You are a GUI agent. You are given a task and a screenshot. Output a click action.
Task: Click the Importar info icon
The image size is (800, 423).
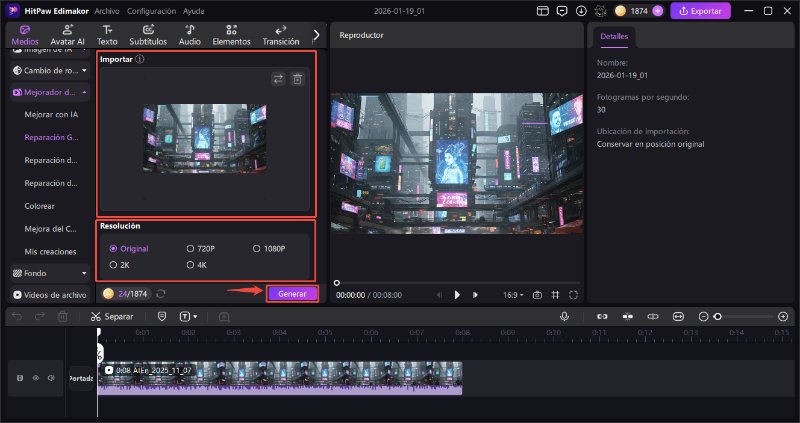click(x=139, y=59)
